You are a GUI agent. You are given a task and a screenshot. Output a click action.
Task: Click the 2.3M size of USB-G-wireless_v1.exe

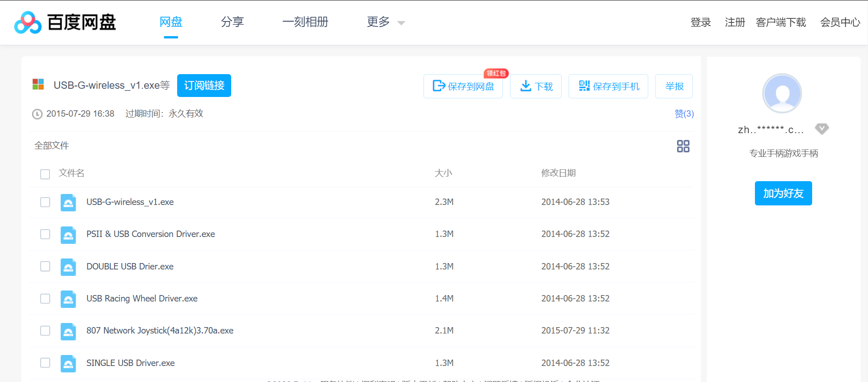click(x=444, y=202)
